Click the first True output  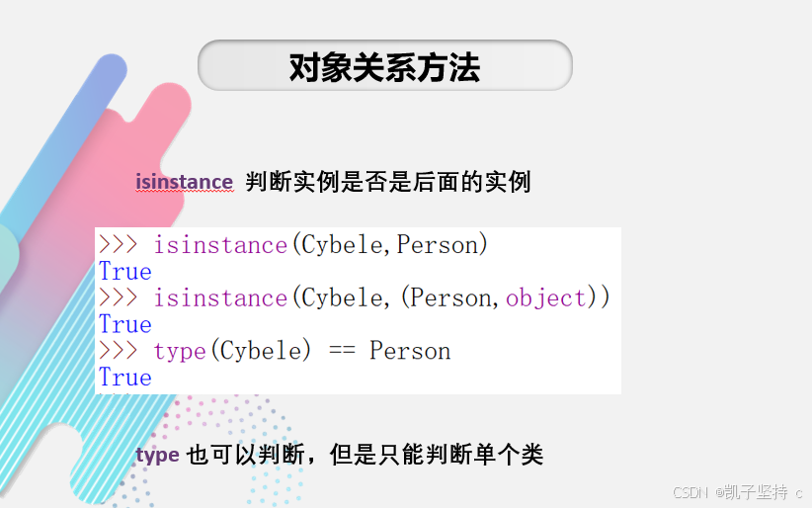click(x=125, y=271)
